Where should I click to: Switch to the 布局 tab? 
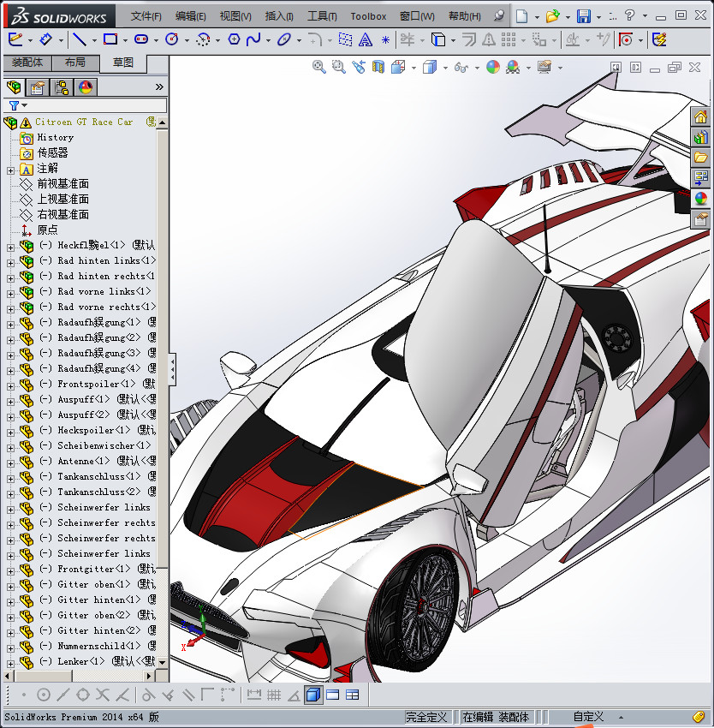74,63
